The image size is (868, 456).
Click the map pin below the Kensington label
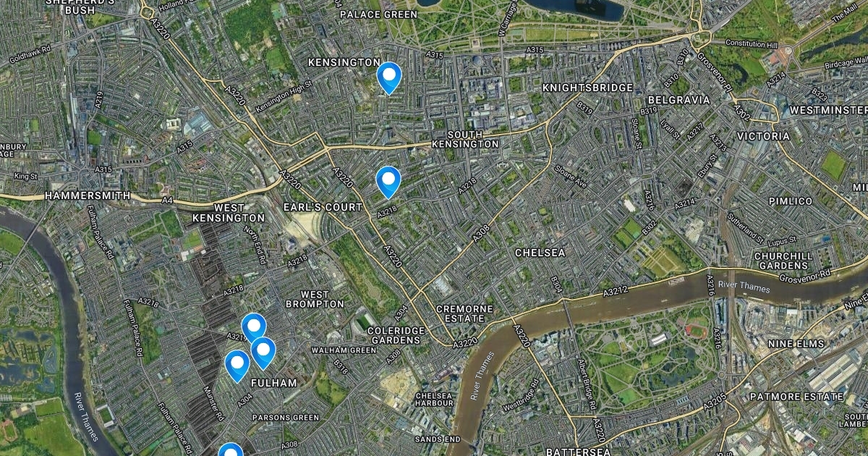[389, 77]
